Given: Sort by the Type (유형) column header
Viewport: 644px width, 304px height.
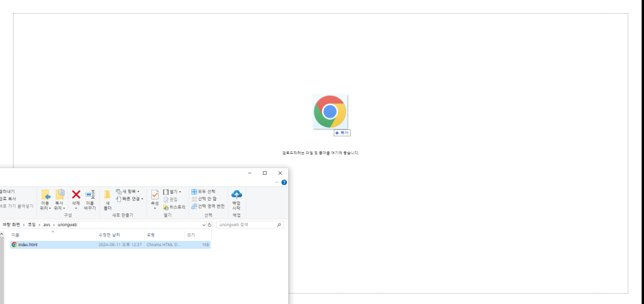Looking at the screenshot, I should pos(164,235).
